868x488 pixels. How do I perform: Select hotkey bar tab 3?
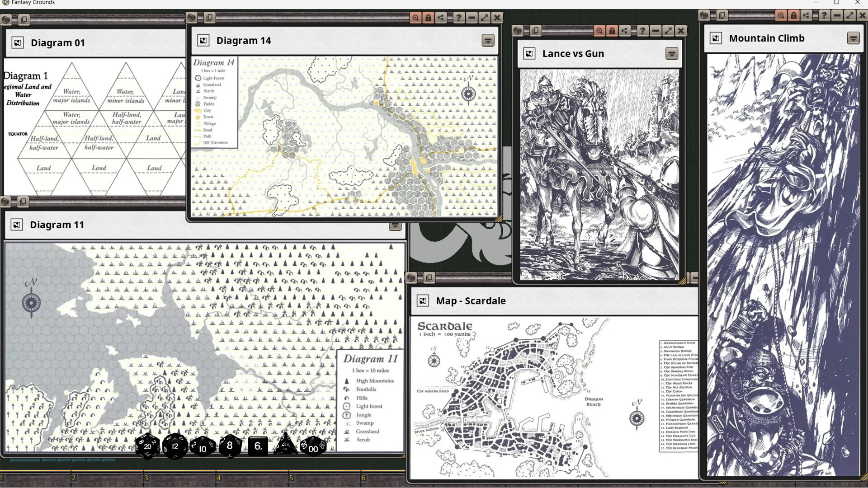click(x=146, y=478)
